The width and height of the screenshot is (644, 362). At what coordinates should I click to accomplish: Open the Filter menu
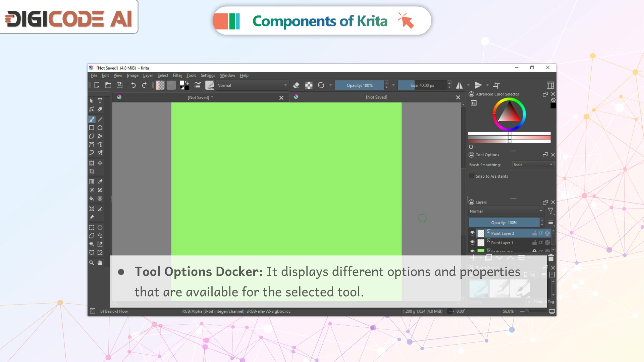[177, 76]
